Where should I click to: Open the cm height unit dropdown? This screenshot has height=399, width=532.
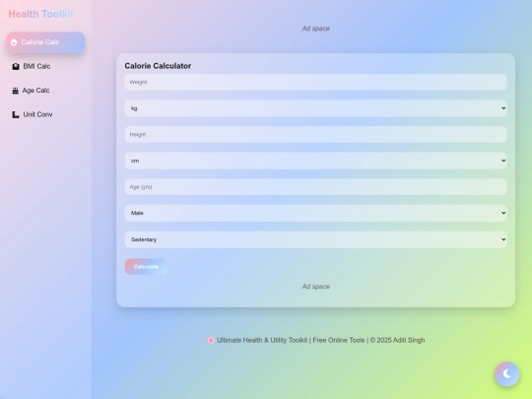(x=316, y=161)
